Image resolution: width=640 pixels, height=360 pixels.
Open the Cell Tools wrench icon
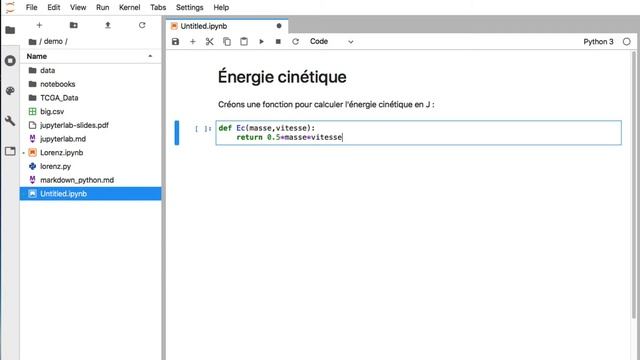pyautogui.click(x=10, y=121)
